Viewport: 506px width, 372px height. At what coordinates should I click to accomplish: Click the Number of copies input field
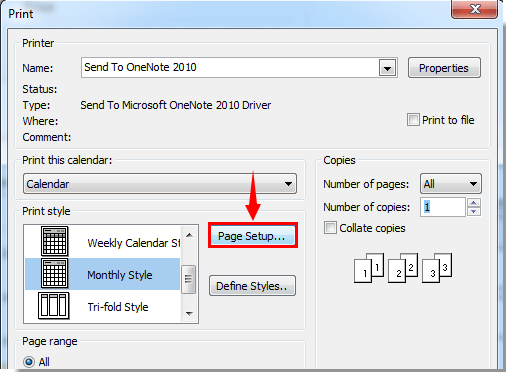[443, 207]
